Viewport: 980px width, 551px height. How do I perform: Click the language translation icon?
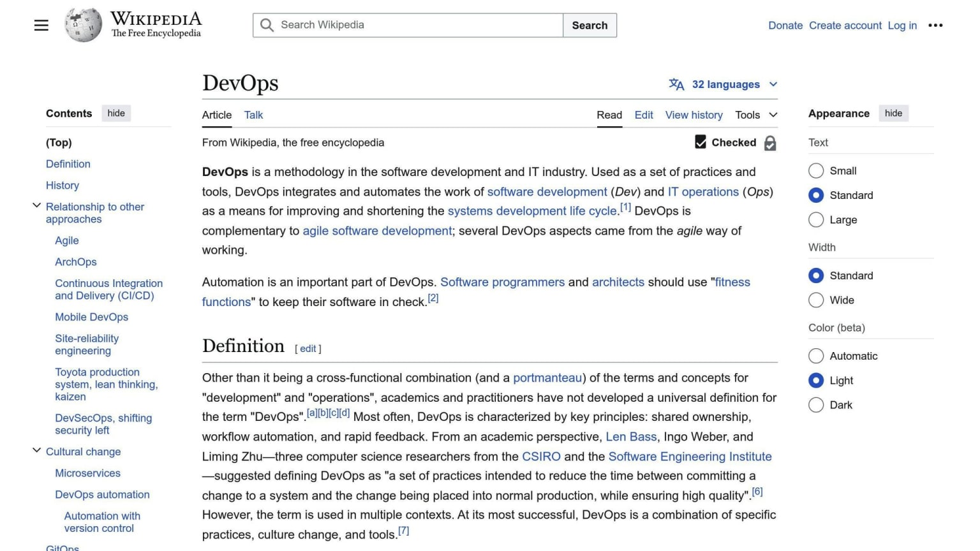click(676, 84)
